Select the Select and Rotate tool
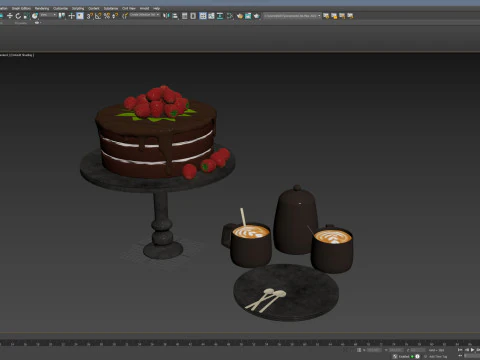 click(x=18, y=16)
